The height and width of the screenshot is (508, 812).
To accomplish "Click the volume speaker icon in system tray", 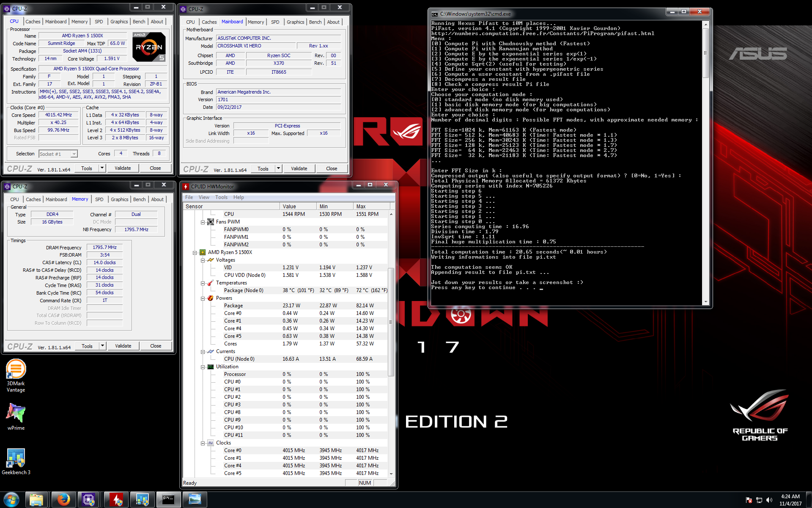I will 769,500.
